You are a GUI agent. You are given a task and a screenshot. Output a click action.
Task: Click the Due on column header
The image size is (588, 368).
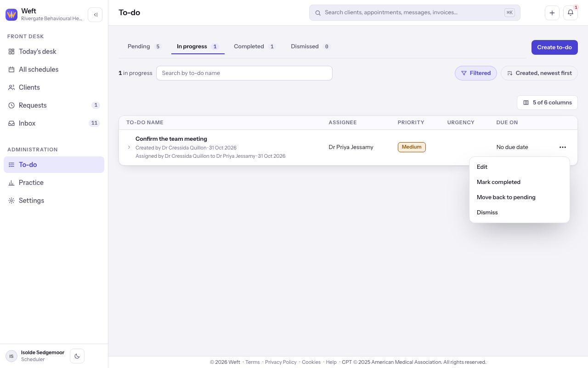[x=507, y=122]
